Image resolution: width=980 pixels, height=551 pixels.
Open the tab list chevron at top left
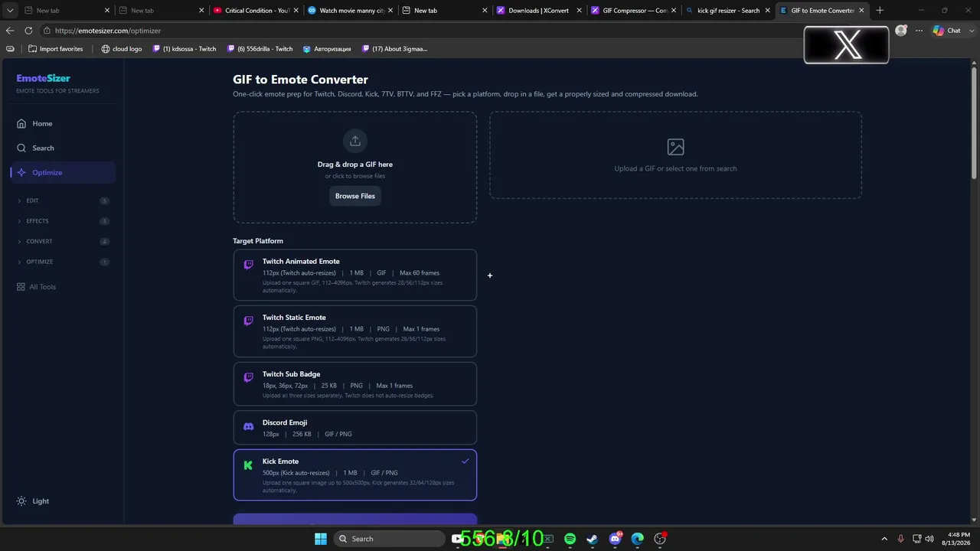tap(10, 11)
